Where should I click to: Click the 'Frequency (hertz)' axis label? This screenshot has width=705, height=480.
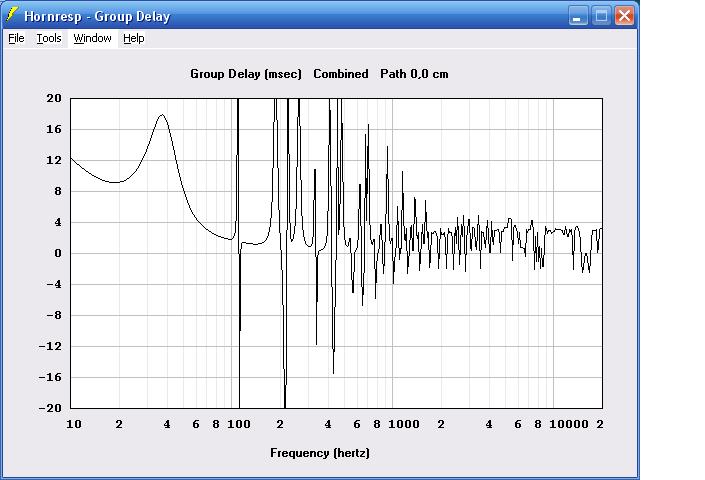click(320, 453)
